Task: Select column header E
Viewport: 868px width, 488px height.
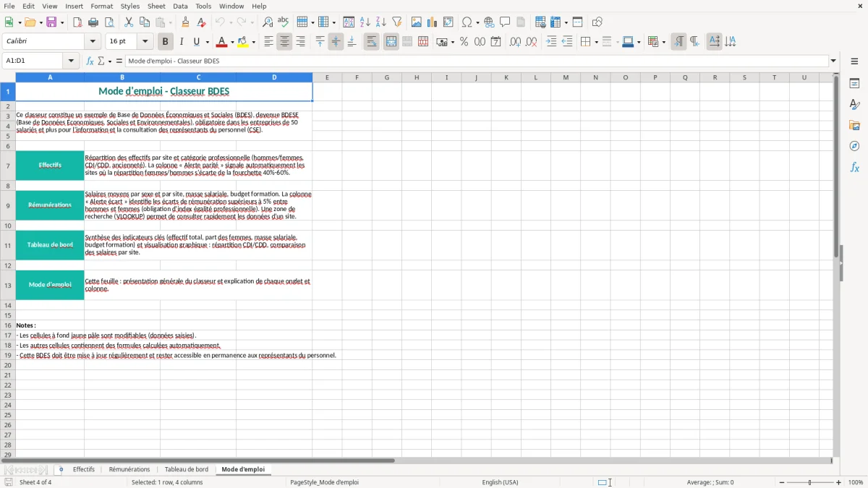Action: 327,77
